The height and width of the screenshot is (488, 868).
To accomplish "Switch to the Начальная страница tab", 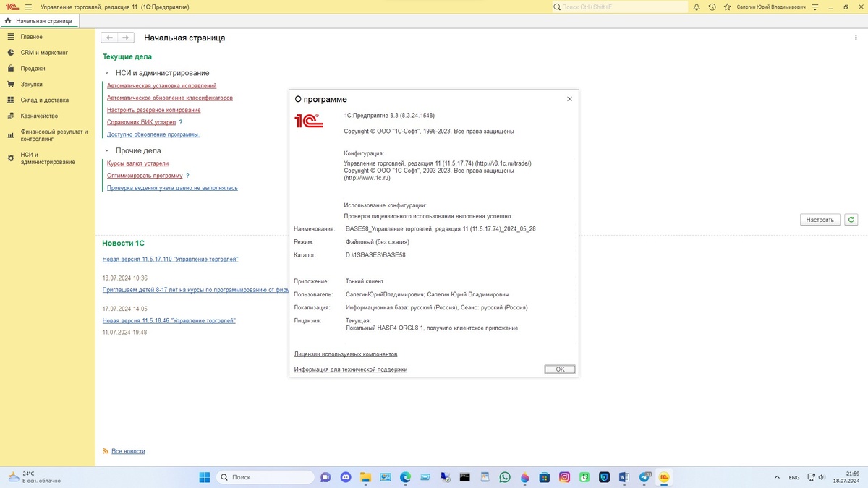I will (x=38, y=21).
